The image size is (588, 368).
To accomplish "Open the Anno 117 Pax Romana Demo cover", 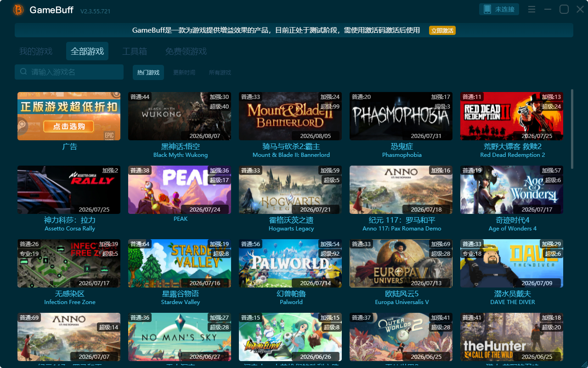I will (401, 190).
